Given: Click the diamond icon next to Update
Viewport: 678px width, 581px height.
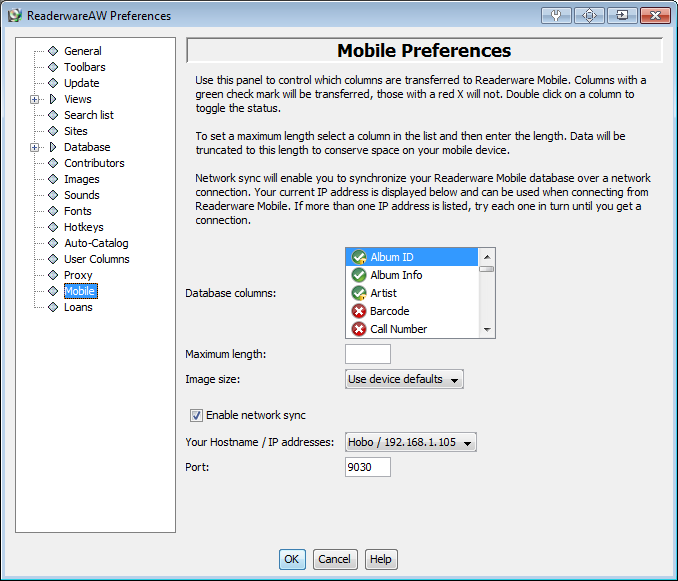Looking at the screenshot, I should [53, 83].
